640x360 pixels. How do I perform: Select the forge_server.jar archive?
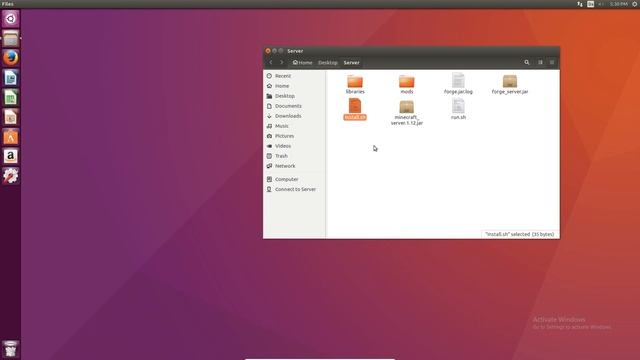[510, 84]
